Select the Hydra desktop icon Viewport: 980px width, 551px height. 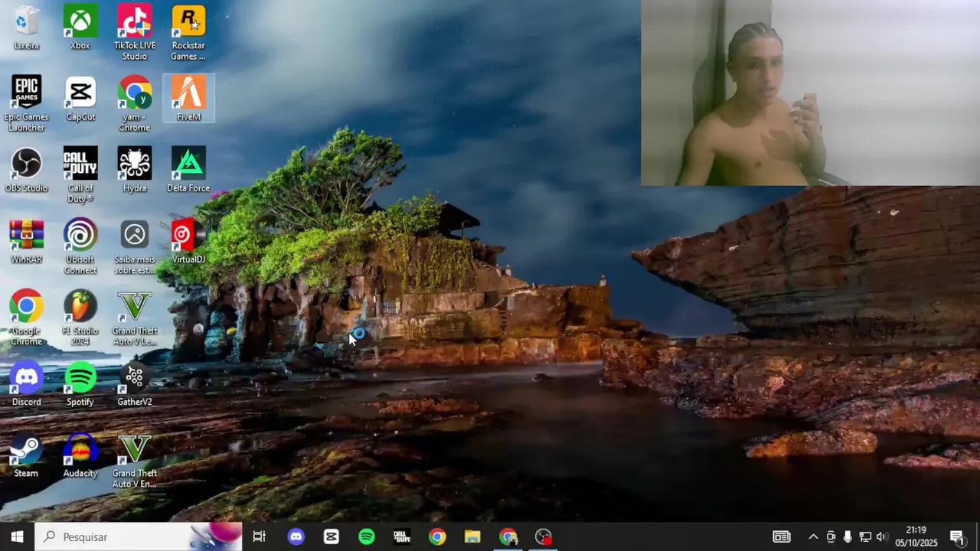point(135,170)
